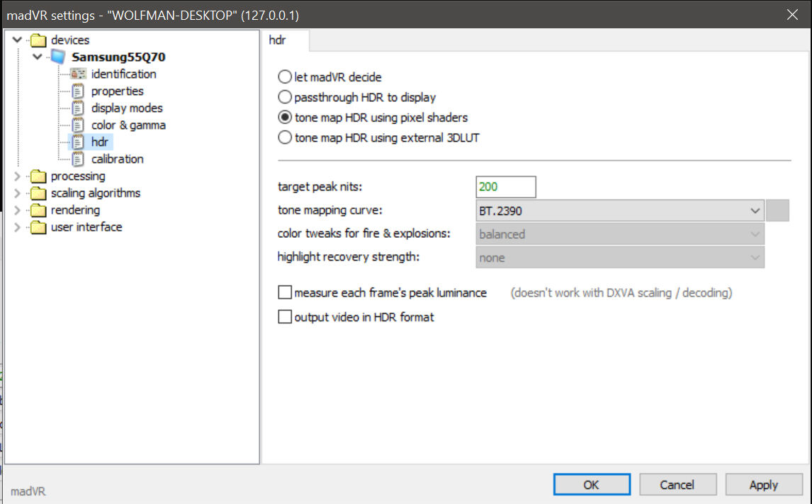This screenshot has width=812, height=504.
Task: Click the color & gamma page icon
Action: coord(78,125)
